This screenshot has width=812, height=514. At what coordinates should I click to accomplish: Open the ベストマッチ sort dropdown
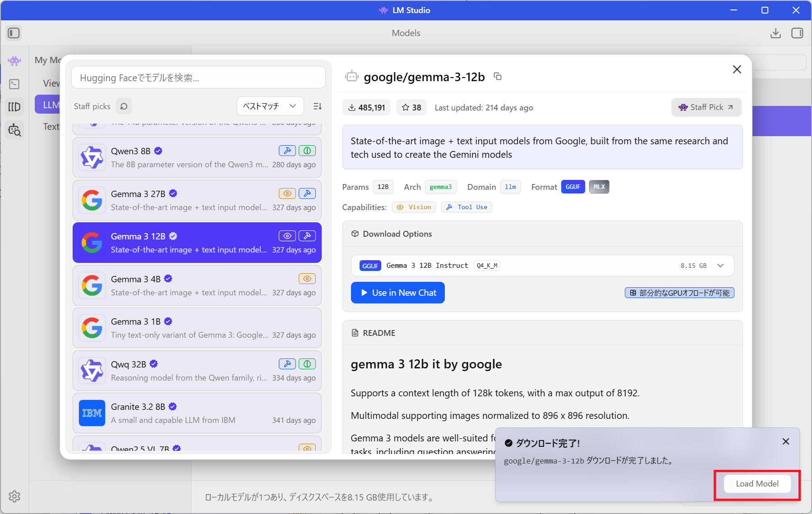pyautogui.click(x=270, y=106)
